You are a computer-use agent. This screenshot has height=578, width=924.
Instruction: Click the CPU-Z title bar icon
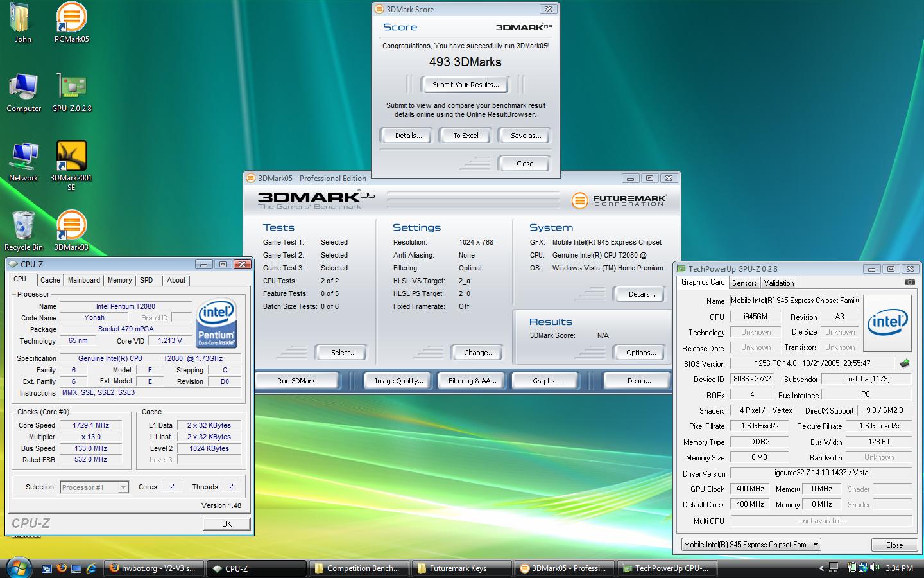tap(13, 264)
